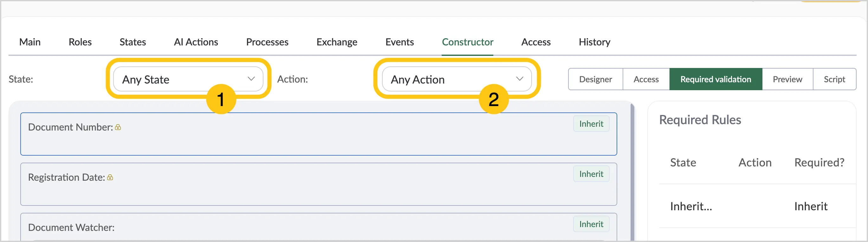Select Required validation mode

tap(716, 79)
